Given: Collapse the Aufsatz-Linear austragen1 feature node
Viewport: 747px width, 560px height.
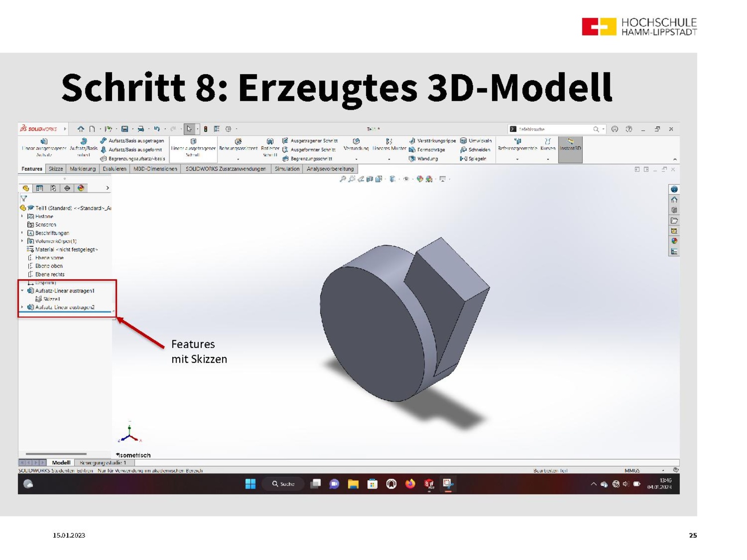Looking at the screenshot, I should coord(22,290).
